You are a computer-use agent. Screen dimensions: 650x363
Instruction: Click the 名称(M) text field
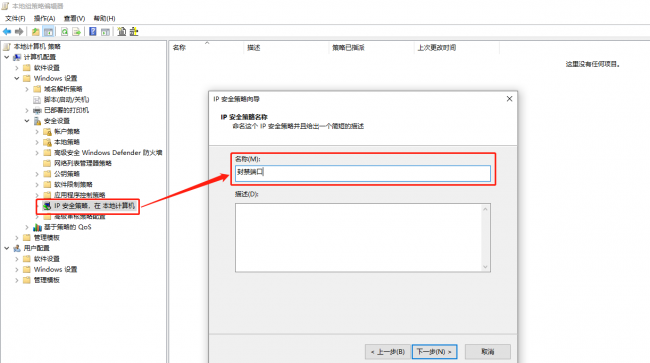[x=363, y=173]
